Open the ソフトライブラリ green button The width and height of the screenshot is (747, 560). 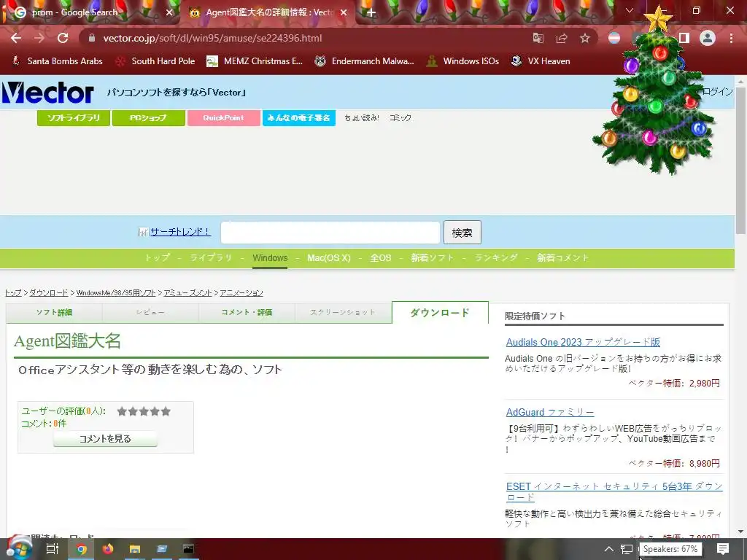(x=74, y=117)
